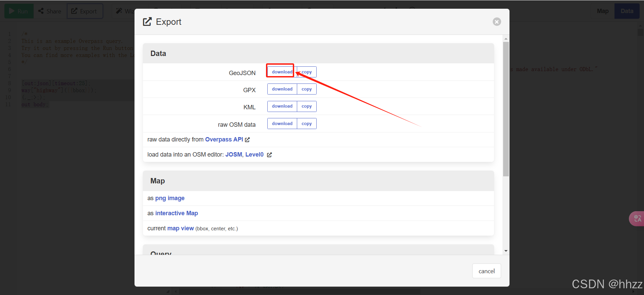644x295 pixels.
Task: Download raw OSM data
Action: coord(282,124)
